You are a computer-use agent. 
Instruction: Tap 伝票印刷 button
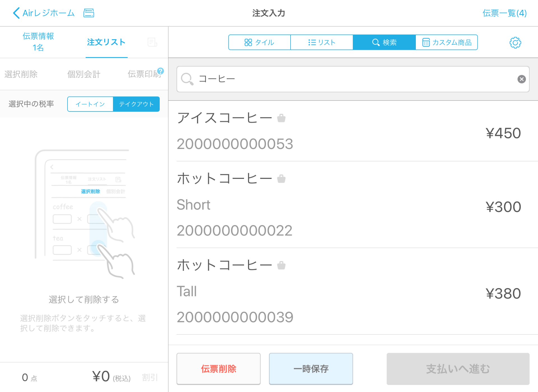point(144,74)
